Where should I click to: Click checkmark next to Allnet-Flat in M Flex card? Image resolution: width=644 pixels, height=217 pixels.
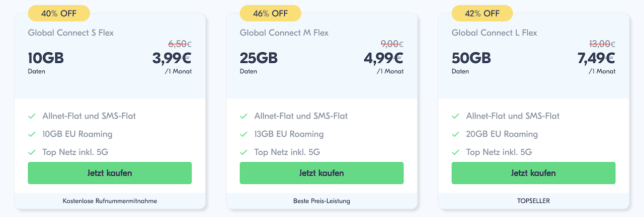click(x=244, y=116)
